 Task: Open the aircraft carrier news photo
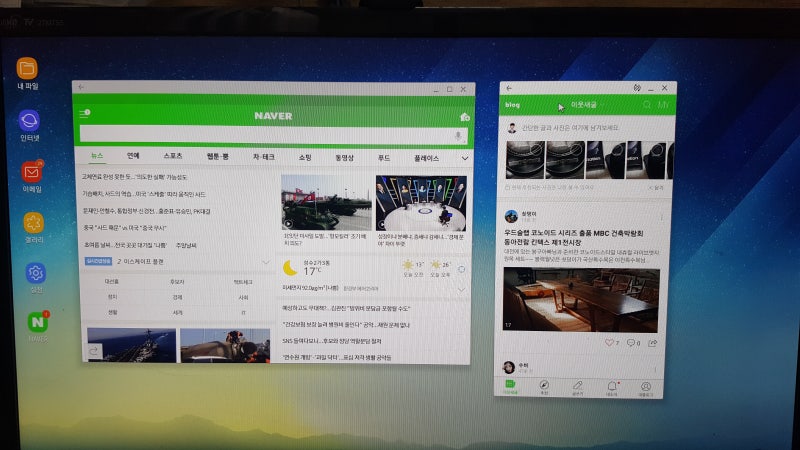pyautogui.click(x=131, y=345)
